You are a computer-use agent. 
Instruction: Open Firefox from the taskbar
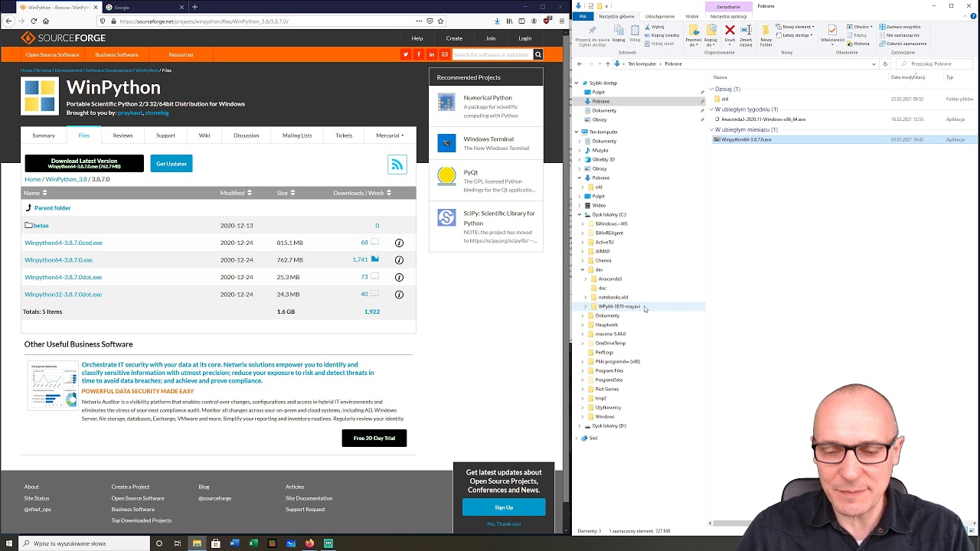click(x=309, y=543)
